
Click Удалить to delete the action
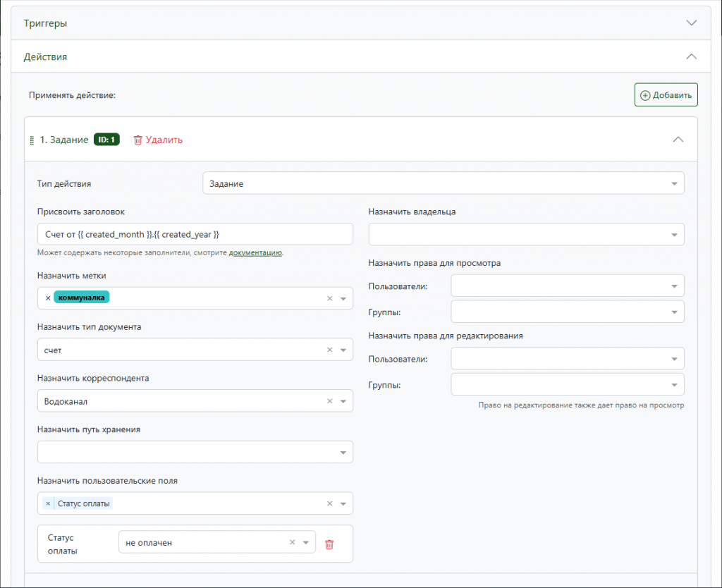click(158, 140)
